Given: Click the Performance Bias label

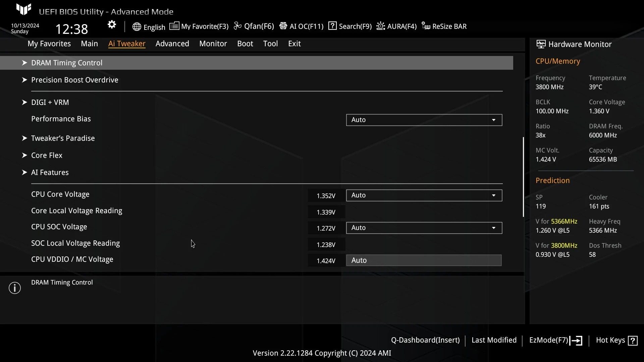Looking at the screenshot, I should point(61,119).
